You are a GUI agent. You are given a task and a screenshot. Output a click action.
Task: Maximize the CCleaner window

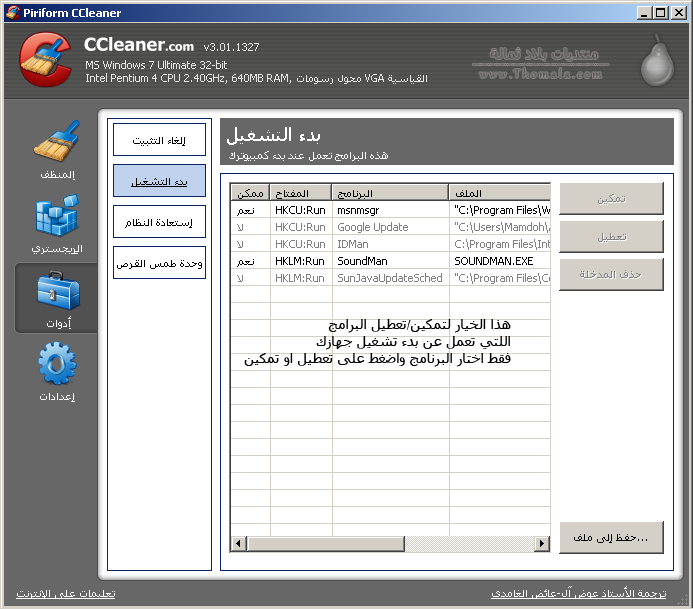[x=661, y=13]
